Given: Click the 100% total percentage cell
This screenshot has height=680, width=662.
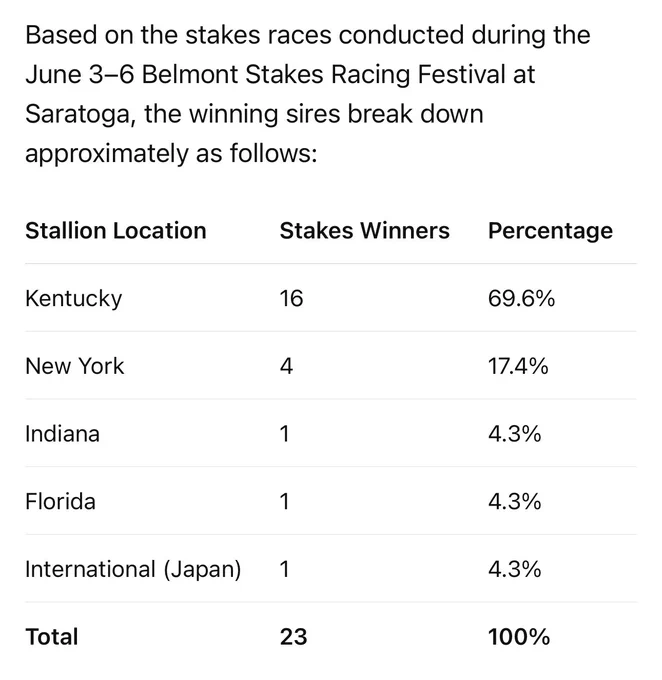Looking at the screenshot, I should (519, 637).
